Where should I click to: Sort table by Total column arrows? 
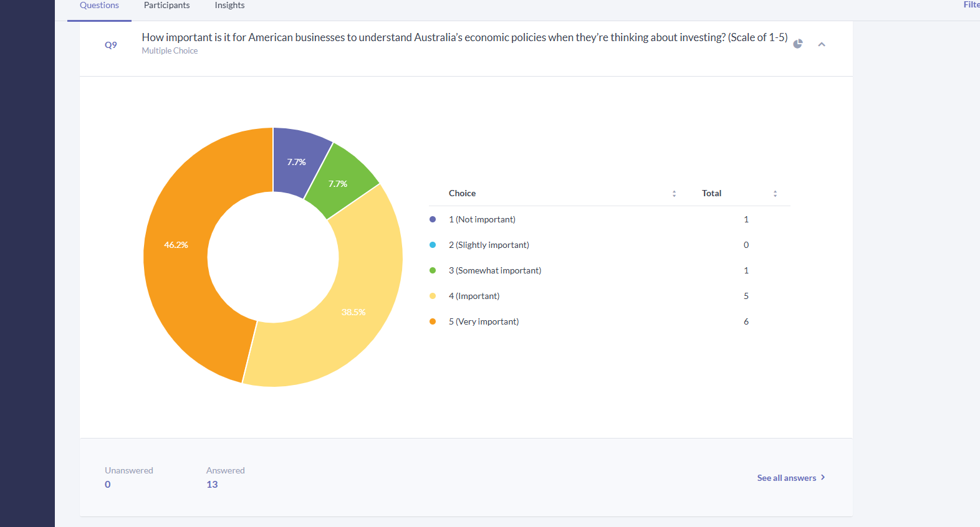(775, 194)
